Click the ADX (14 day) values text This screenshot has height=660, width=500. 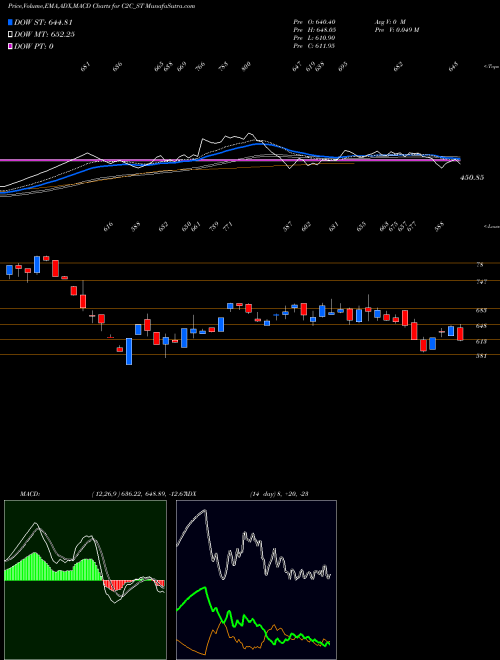point(279,494)
